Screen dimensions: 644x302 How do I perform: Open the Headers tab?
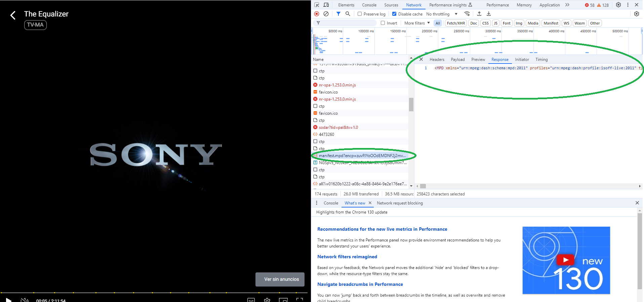437,60
